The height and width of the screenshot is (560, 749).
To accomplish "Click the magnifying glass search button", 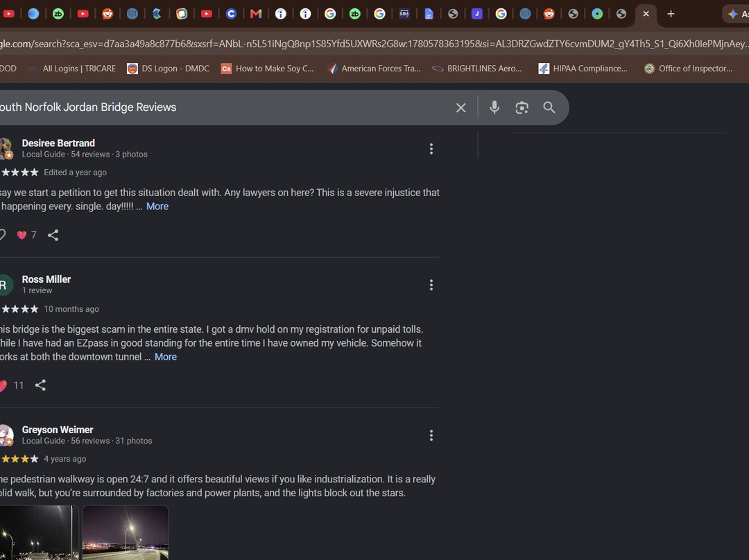I will tap(549, 107).
